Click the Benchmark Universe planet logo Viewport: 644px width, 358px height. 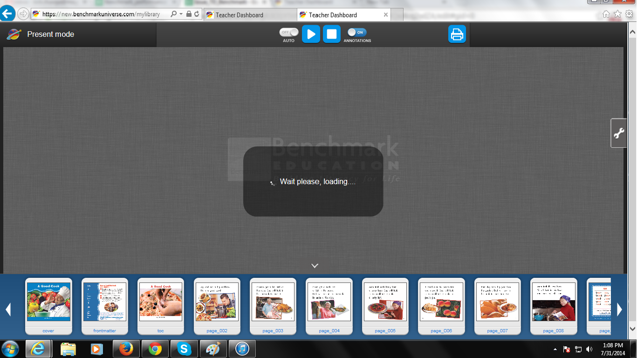pyautogui.click(x=14, y=34)
